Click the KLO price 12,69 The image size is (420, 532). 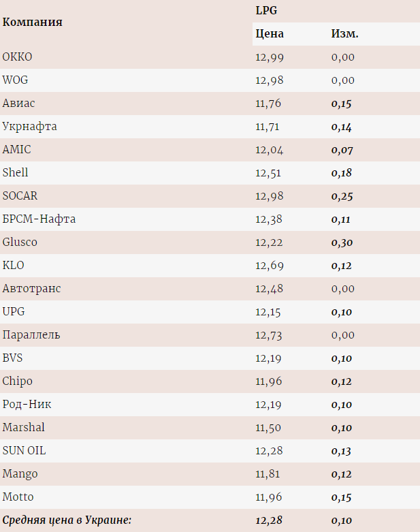coord(269,266)
